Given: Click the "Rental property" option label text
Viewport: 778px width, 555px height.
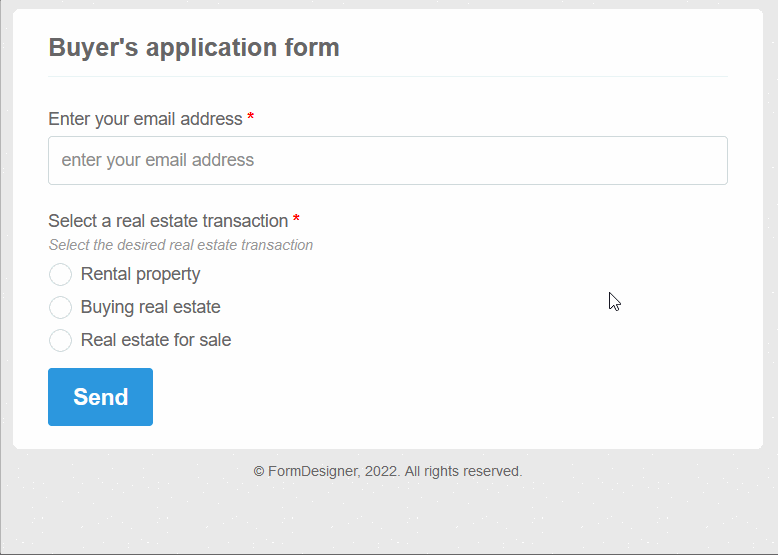Looking at the screenshot, I should (140, 274).
